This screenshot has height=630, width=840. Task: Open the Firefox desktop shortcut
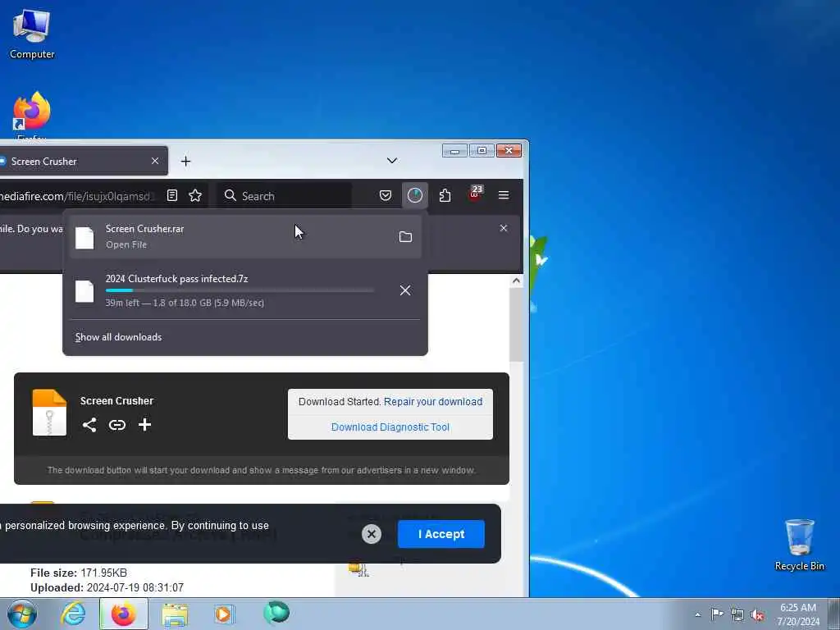point(32,115)
